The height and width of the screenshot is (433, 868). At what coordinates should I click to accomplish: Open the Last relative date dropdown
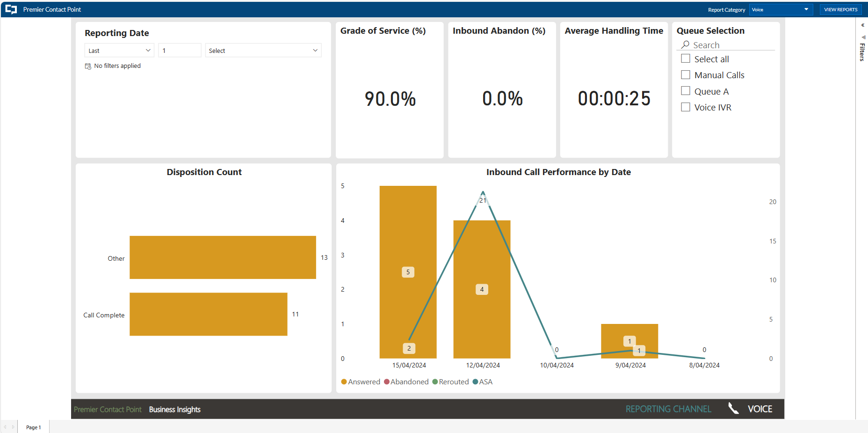coord(119,51)
